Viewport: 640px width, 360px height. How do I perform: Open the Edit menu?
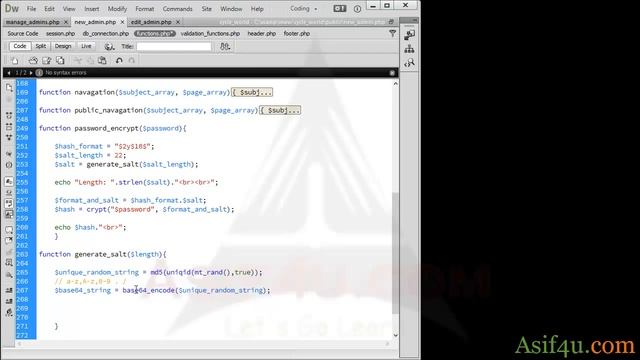49,9
